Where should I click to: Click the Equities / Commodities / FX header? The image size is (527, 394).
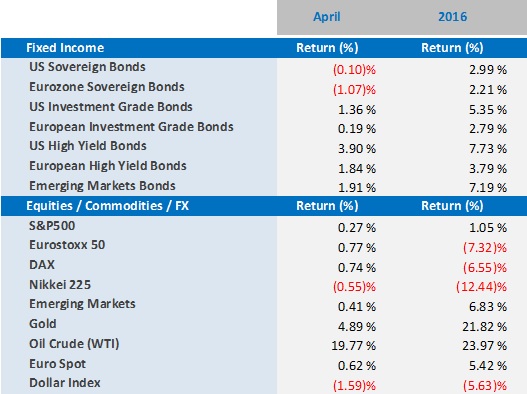[x=108, y=206]
